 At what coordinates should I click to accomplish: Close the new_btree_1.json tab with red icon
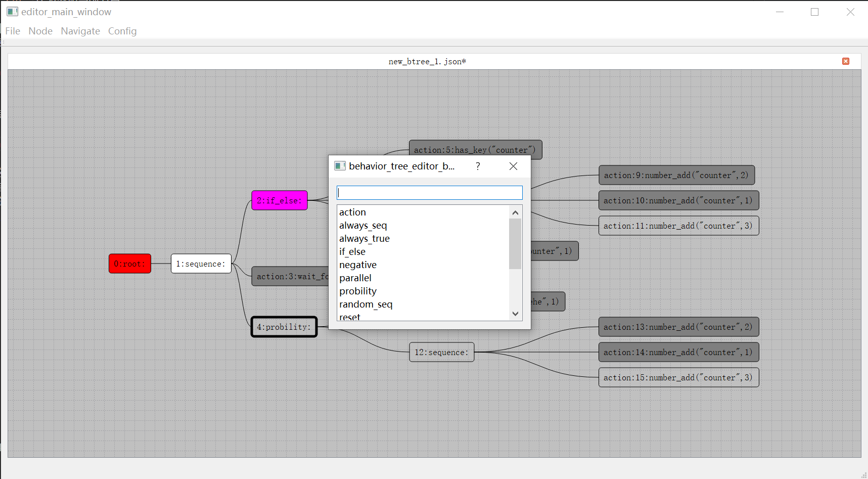pyautogui.click(x=845, y=61)
